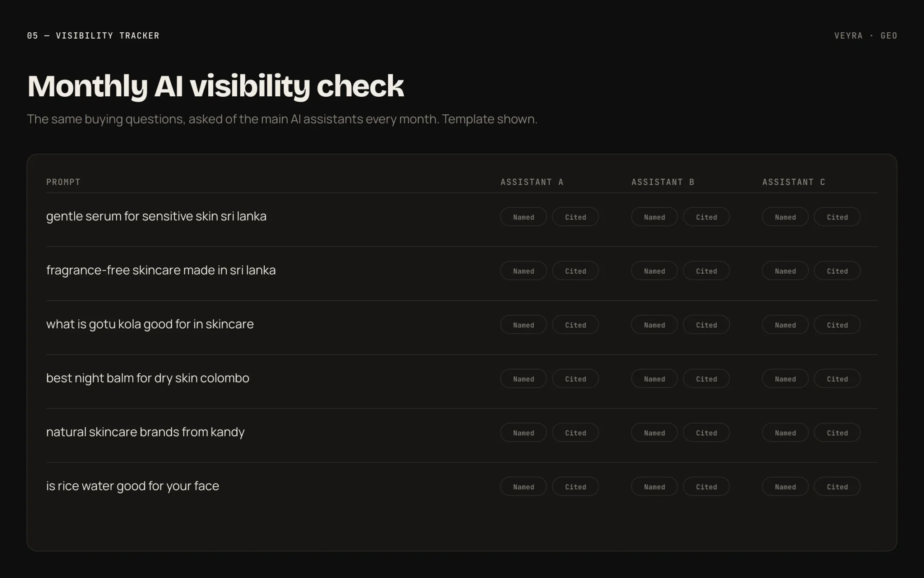Toggle Named for gotu kola under Assistant B
The image size is (924, 578).
[654, 325]
